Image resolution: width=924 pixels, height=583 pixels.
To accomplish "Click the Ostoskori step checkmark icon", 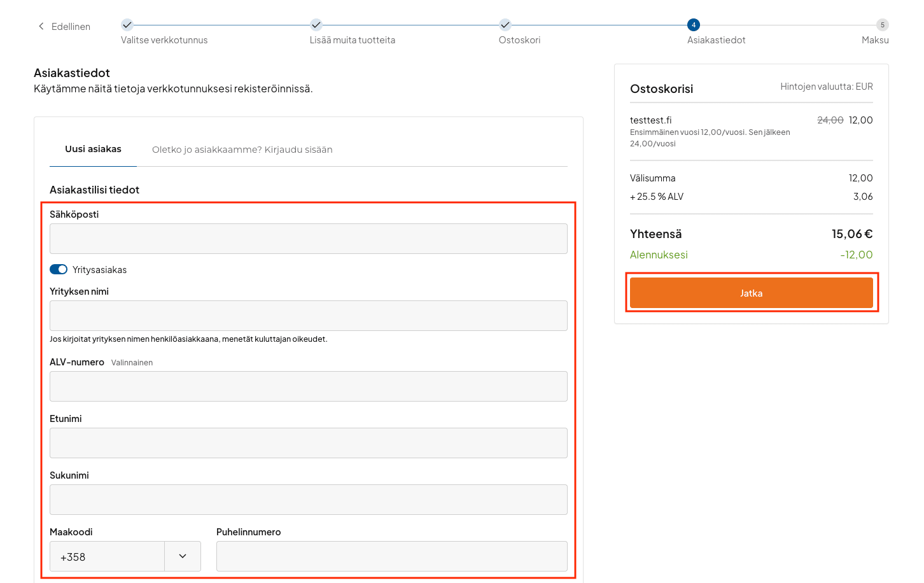I will 505,25.
